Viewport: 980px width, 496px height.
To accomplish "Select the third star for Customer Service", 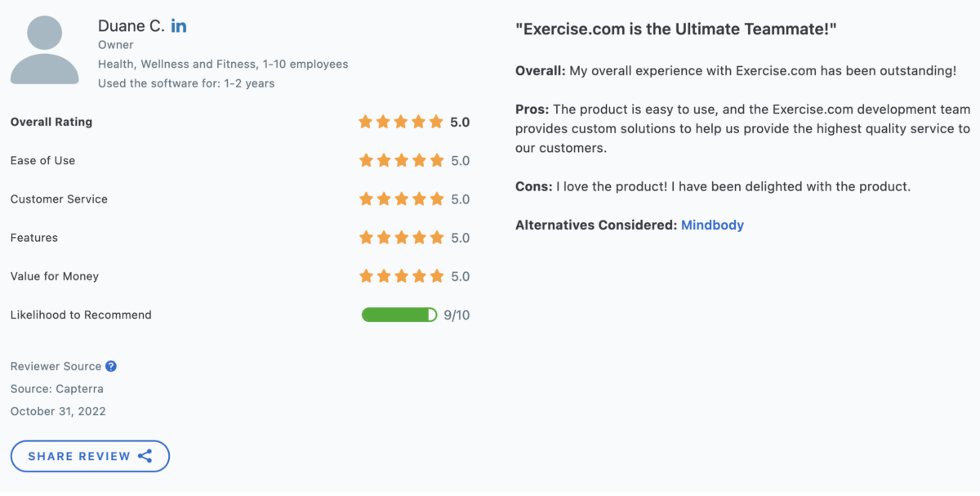I will tap(402, 199).
